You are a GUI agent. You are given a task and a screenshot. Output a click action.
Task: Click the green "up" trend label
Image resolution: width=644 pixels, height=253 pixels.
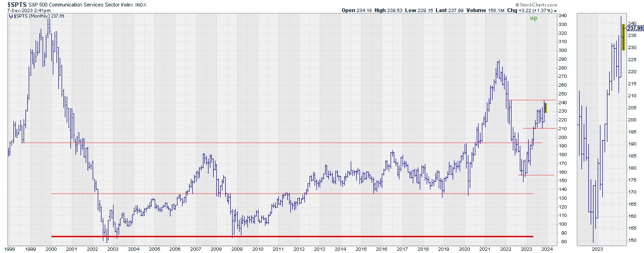(x=533, y=18)
